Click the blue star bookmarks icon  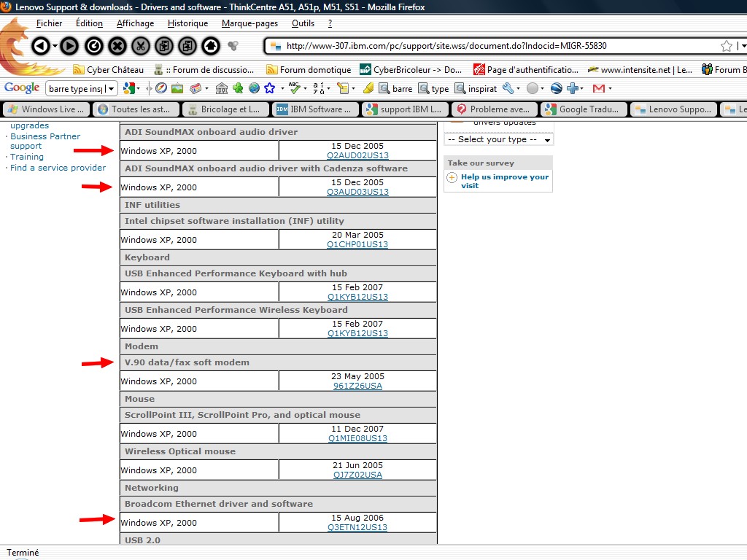270,88
